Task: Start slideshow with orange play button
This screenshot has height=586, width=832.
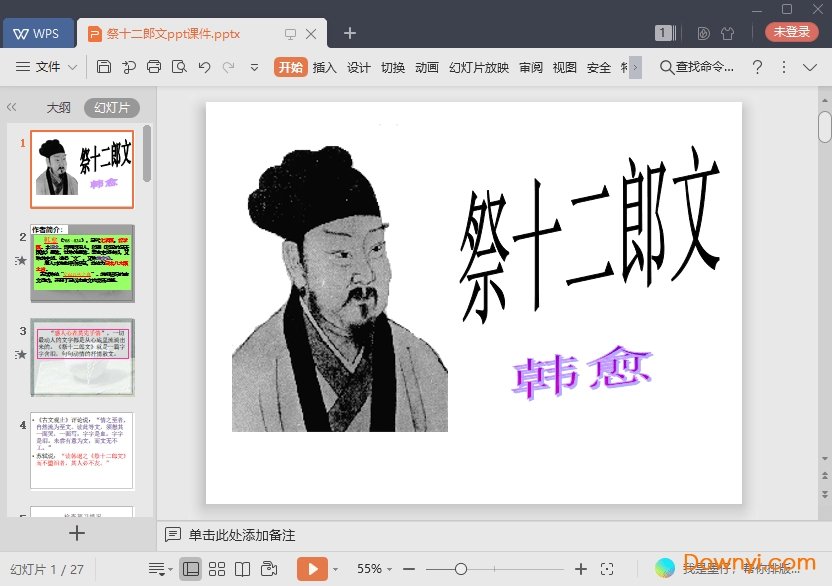Action: coord(312,569)
